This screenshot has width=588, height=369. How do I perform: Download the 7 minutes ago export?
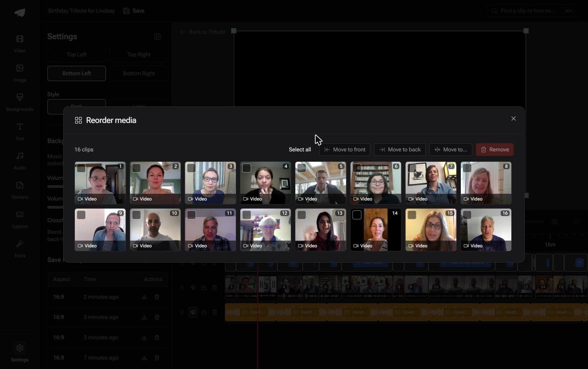click(x=144, y=358)
